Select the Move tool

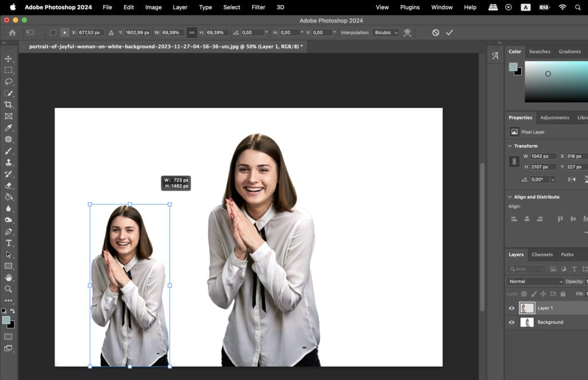click(8, 59)
